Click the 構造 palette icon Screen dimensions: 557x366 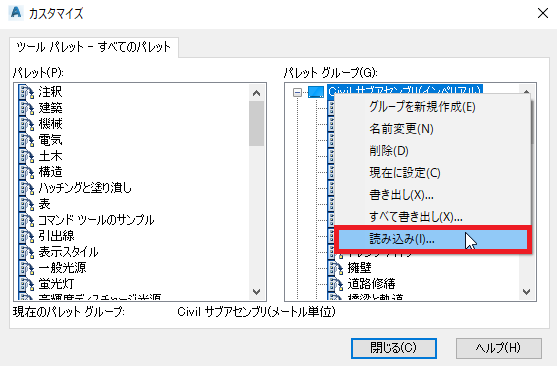coord(26,172)
